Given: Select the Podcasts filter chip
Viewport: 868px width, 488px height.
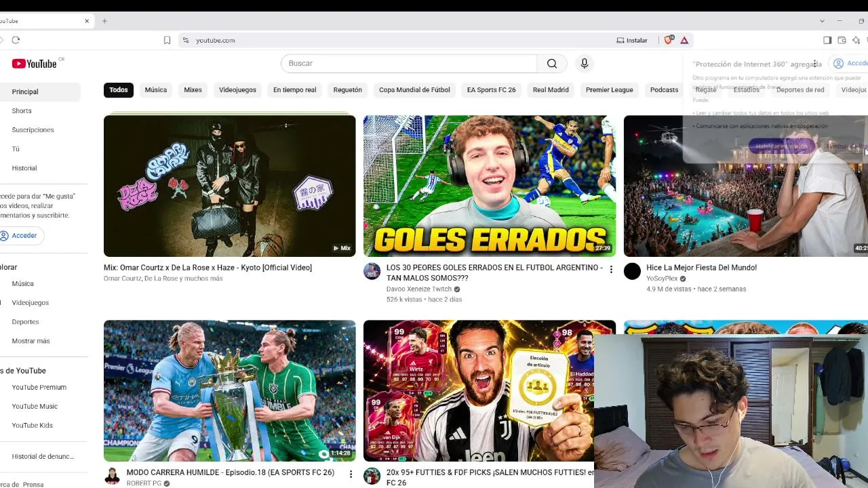Looking at the screenshot, I should [665, 89].
